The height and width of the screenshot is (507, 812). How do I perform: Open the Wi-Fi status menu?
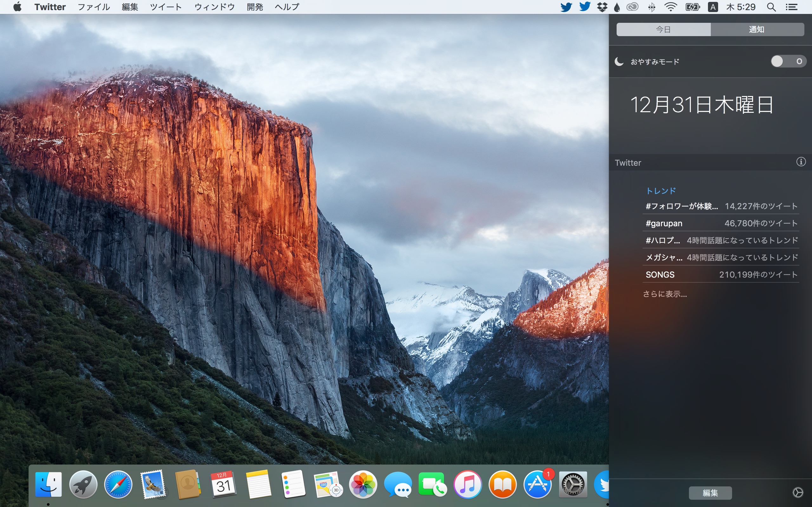coord(670,7)
